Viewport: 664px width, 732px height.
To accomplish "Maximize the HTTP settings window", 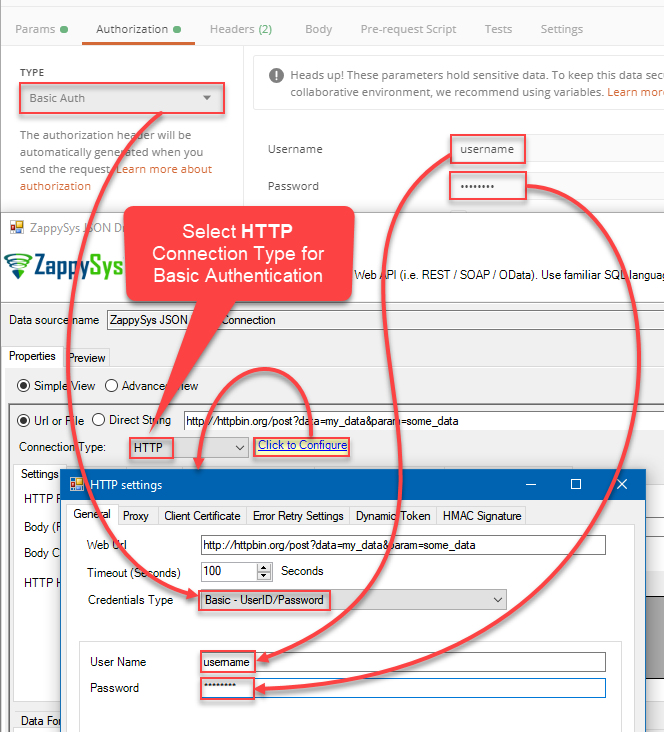I will pyautogui.click(x=575, y=484).
